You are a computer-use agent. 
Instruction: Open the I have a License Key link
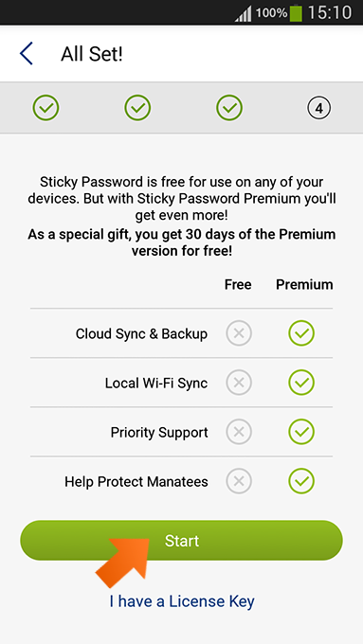coord(182,601)
